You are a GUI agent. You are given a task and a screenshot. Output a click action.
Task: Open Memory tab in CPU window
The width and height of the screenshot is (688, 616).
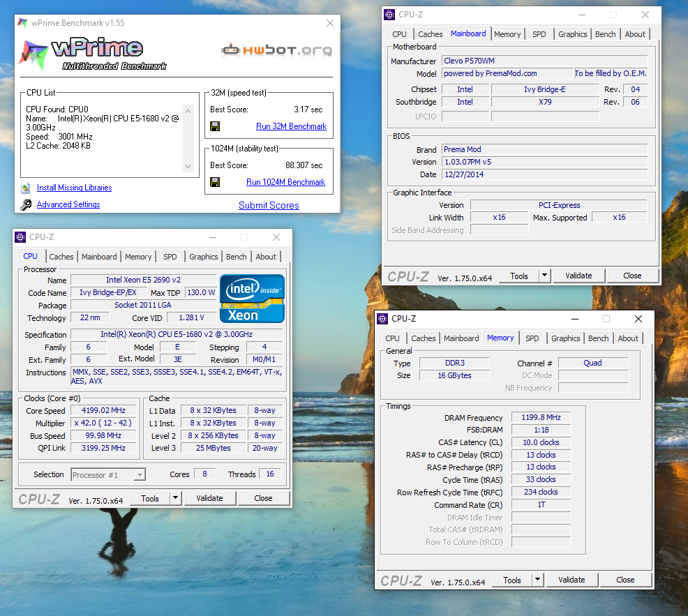coord(138,257)
